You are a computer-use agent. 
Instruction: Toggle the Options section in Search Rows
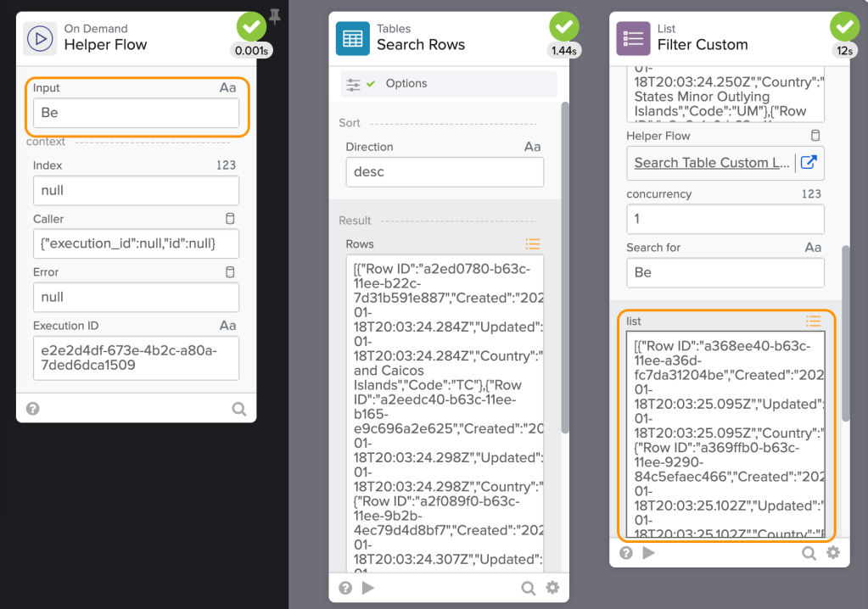(x=449, y=83)
